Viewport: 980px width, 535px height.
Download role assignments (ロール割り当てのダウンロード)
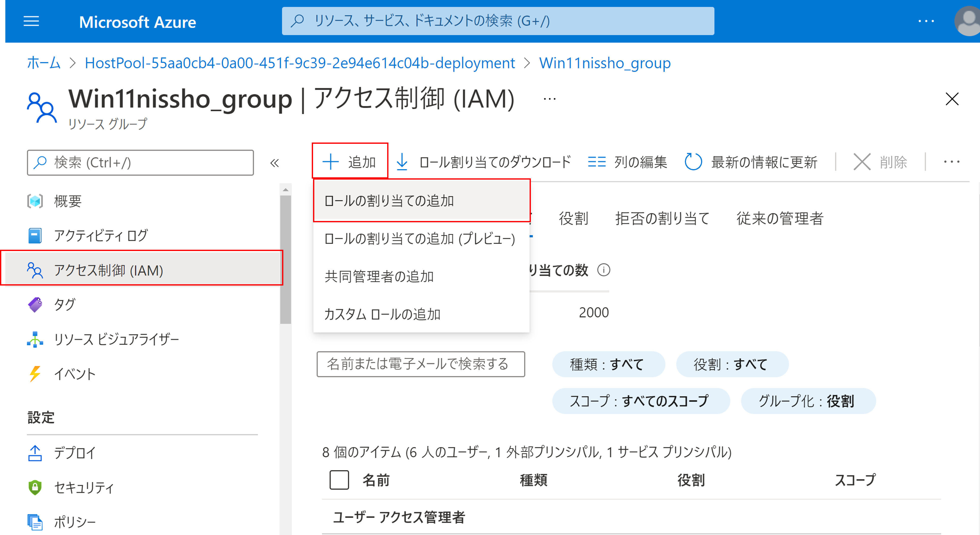[x=483, y=162]
